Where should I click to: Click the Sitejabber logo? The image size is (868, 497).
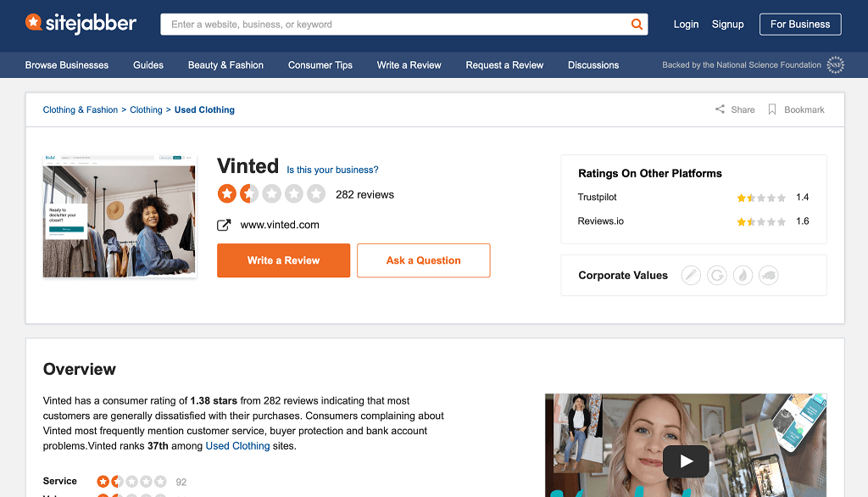81,23
